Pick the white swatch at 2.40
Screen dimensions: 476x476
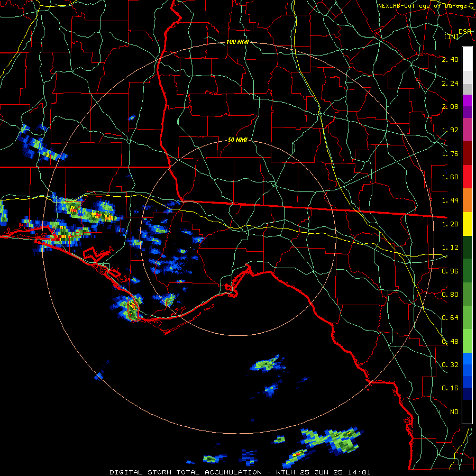pos(467,59)
